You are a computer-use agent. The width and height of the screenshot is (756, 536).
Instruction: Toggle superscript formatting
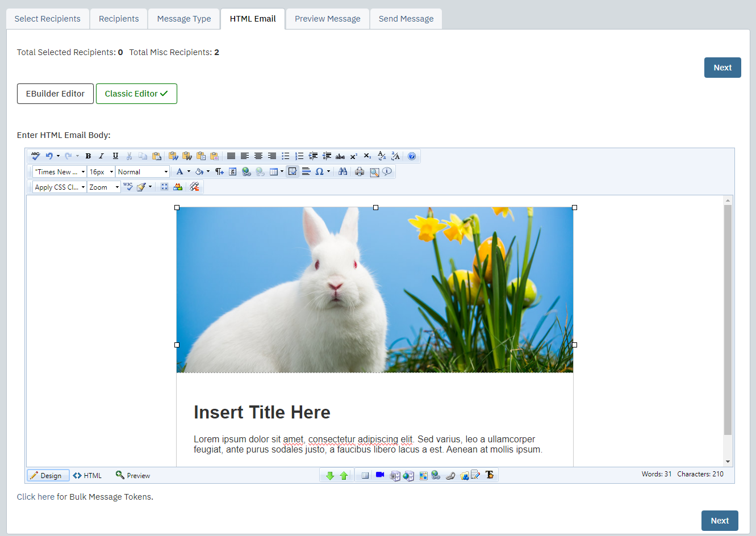coord(354,156)
